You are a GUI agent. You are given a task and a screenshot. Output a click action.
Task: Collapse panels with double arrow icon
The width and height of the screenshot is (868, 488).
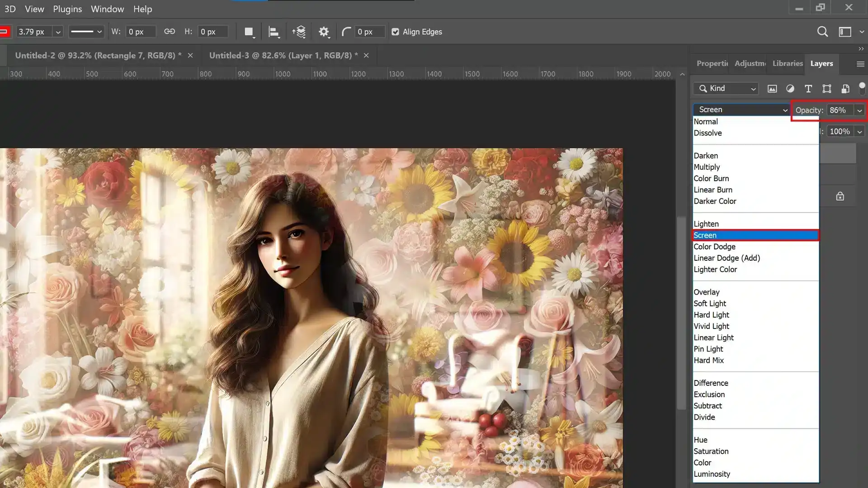click(x=861, y=49)
